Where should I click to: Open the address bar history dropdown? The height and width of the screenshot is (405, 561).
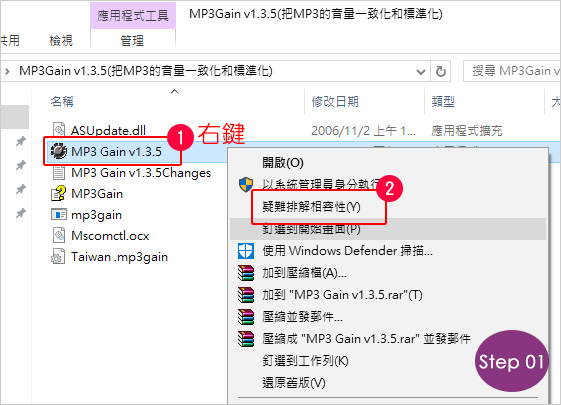click(x=421, y=72)
